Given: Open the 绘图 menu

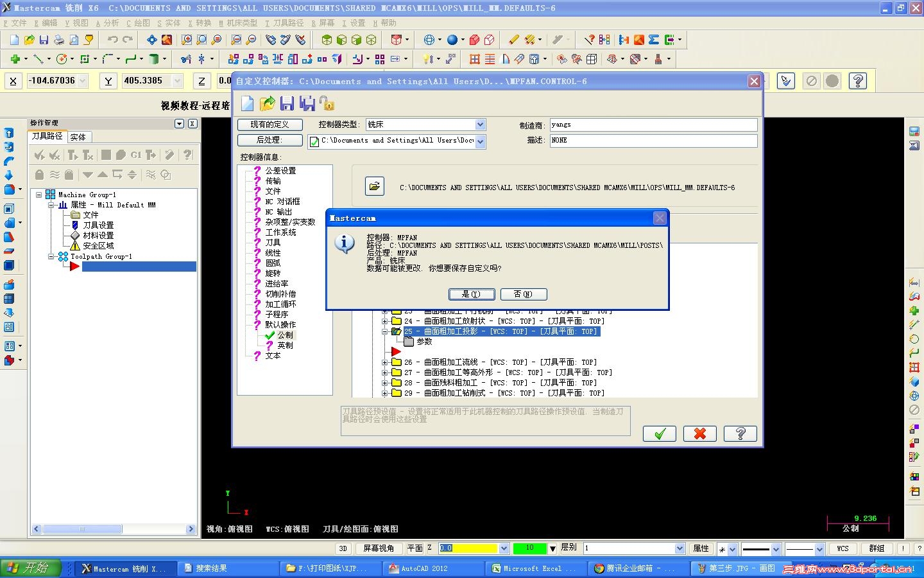Looking at the screenshot, I should click(x=138, y=23).
